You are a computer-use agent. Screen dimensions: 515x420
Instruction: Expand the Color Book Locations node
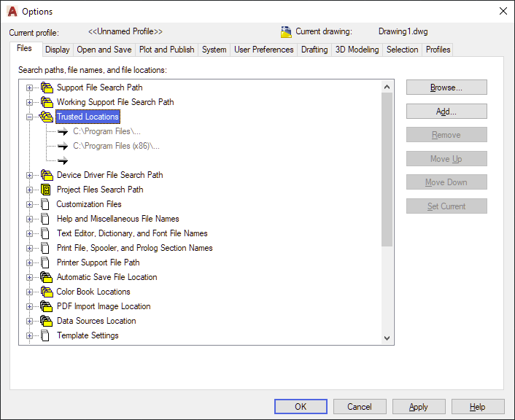30,292
